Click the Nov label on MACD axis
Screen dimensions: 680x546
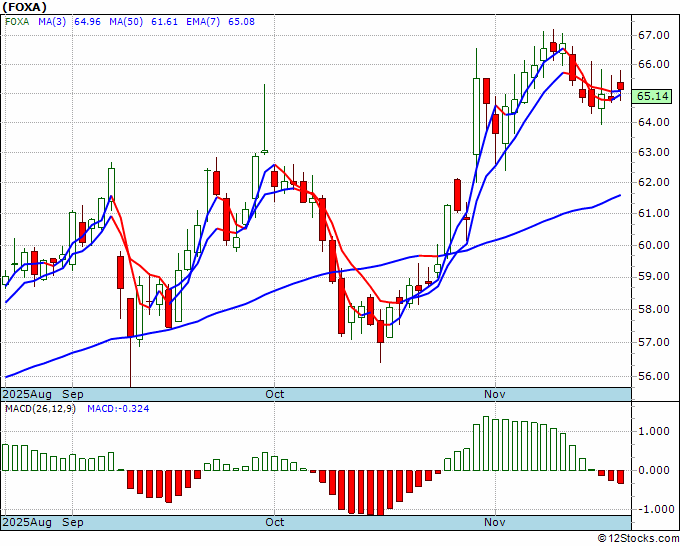495,522
